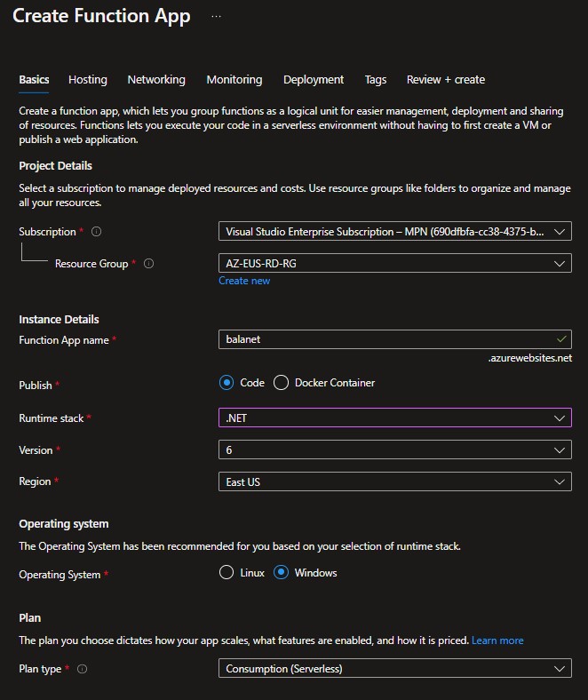Open the Review + create tab

(446, 79)
